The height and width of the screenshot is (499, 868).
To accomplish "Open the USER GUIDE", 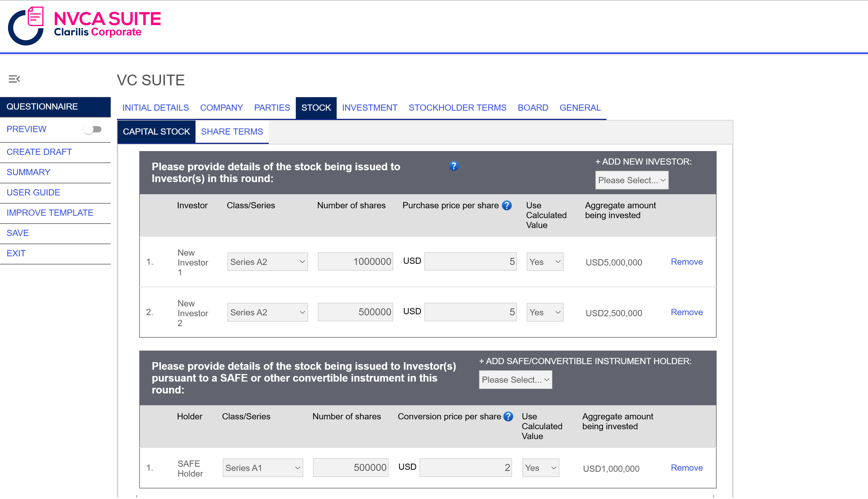I will pyautogui.click(x=33, y=192).
